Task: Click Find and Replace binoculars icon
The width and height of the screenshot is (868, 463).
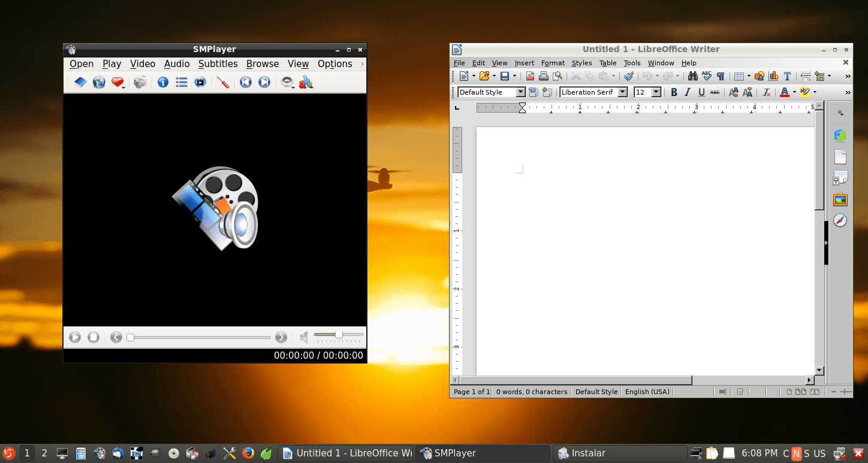Action: point(693,76)
